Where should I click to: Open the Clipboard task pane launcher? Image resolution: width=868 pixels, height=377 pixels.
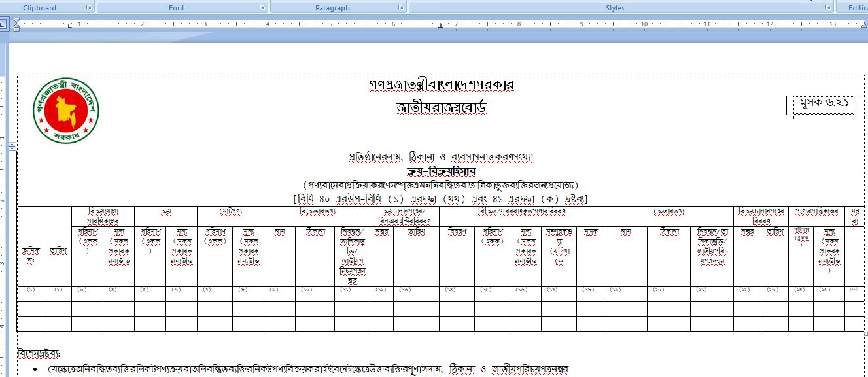coord(88,8)
